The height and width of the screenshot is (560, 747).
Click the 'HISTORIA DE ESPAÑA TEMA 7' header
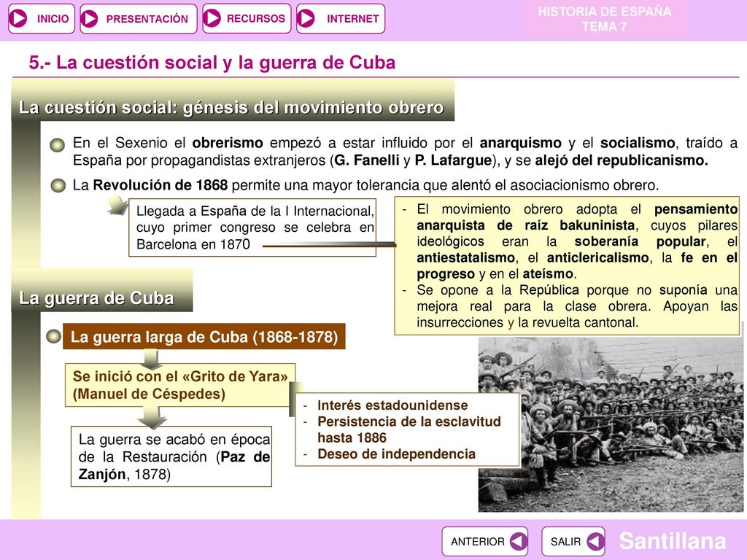point(604,19)
